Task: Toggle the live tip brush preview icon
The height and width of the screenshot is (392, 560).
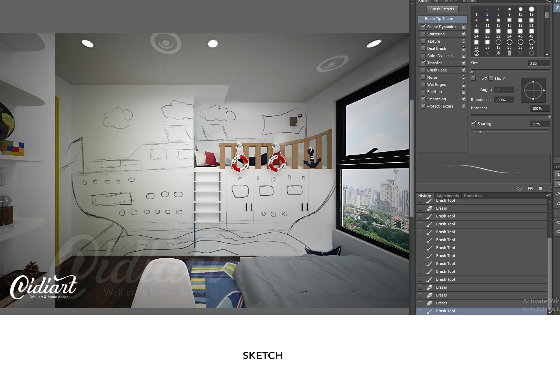Action: coord(519,189)
